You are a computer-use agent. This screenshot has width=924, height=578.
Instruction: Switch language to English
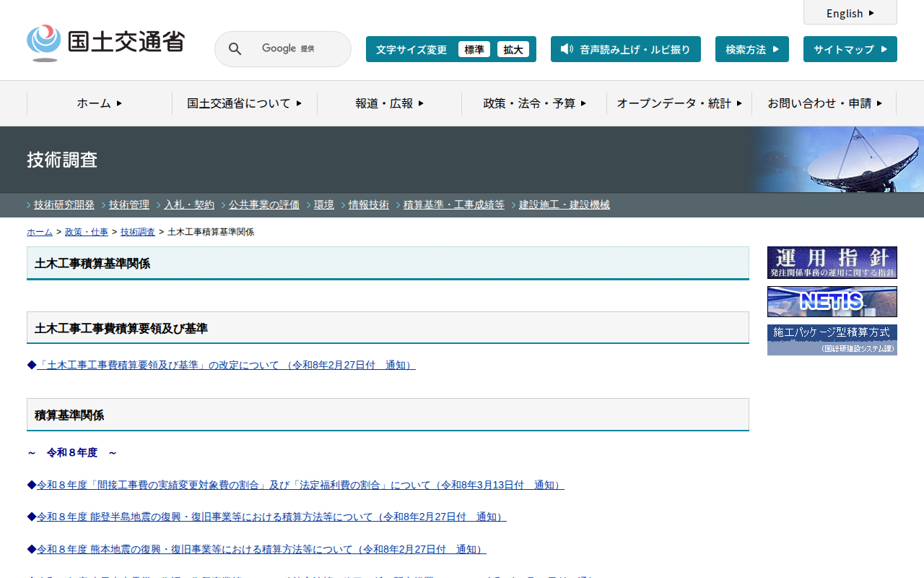(x=850, y=13)
